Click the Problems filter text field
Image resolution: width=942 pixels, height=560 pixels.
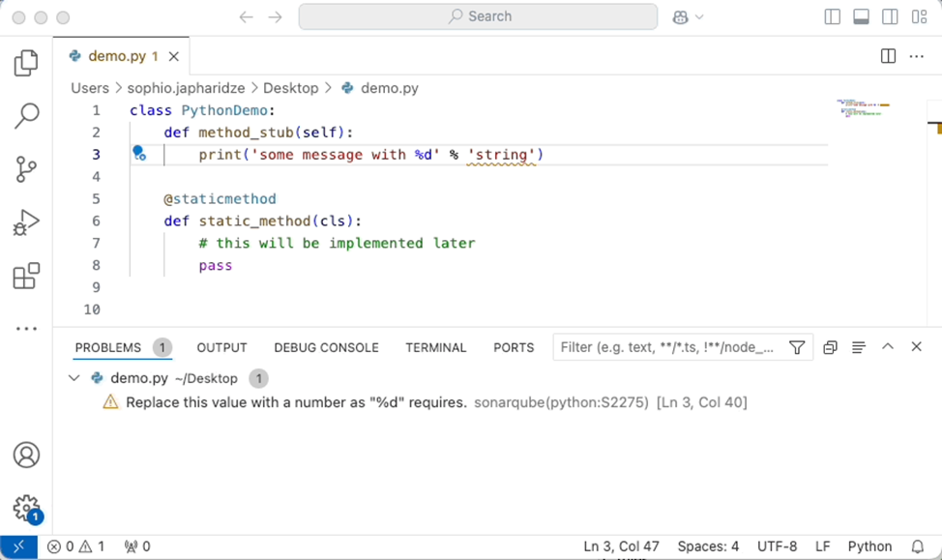click(x=669, y=347)
